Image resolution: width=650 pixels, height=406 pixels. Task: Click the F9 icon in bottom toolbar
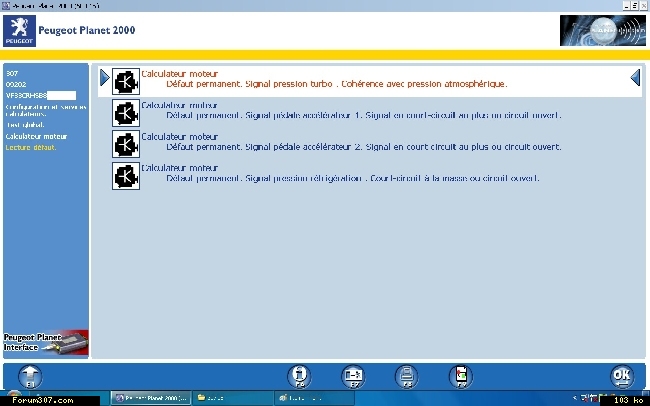(461, 377)
